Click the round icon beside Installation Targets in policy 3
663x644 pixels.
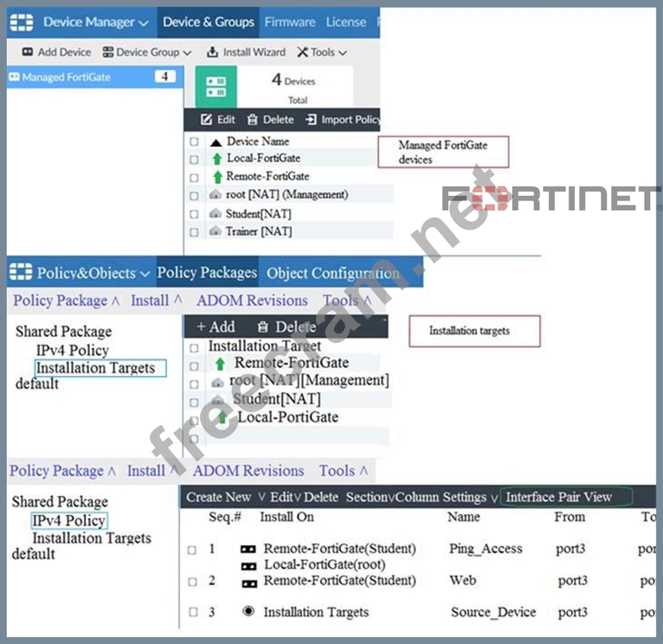point(249,611)
